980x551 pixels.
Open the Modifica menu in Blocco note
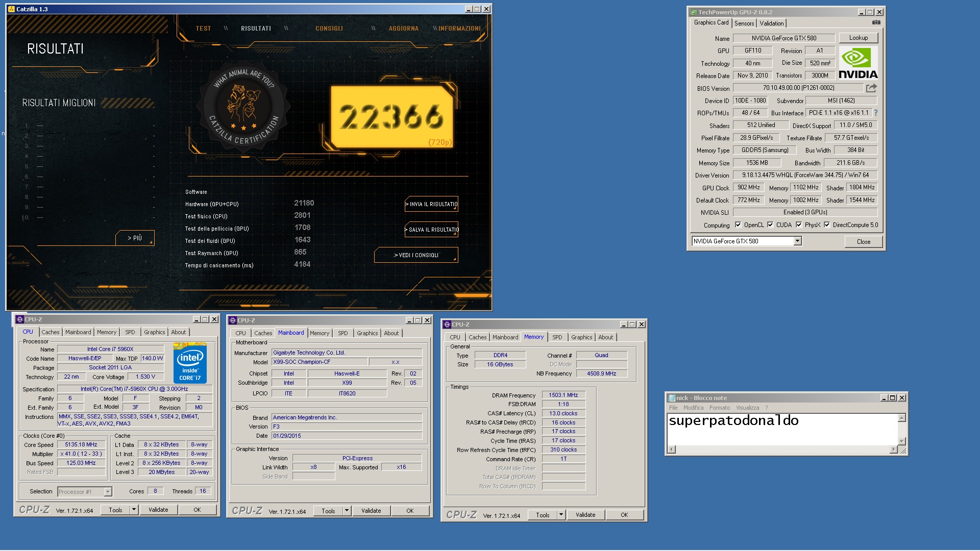[x=693, y=408]
